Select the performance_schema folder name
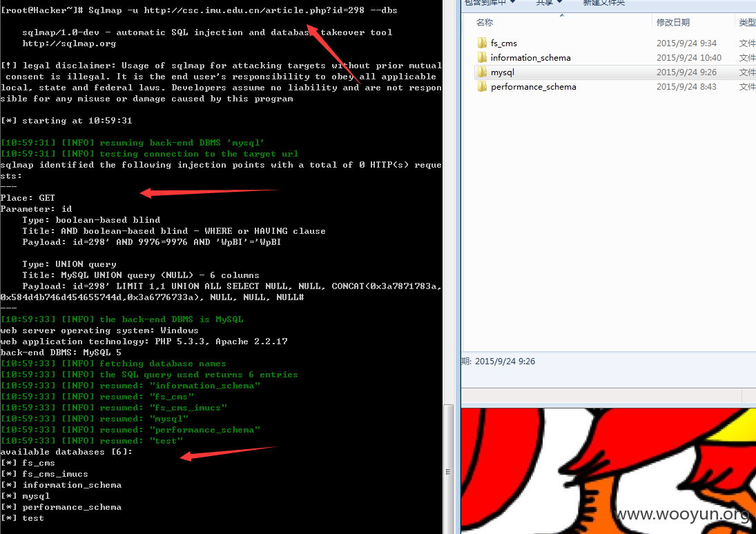Screen dimensions: 756x534 click(x=534, y=87)
